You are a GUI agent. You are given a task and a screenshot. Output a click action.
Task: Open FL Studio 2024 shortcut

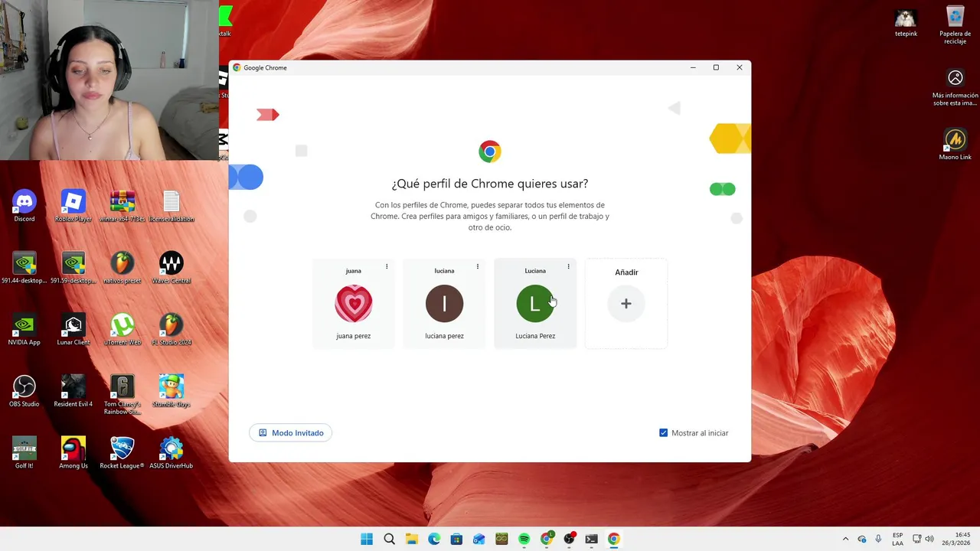coord(171,330)
